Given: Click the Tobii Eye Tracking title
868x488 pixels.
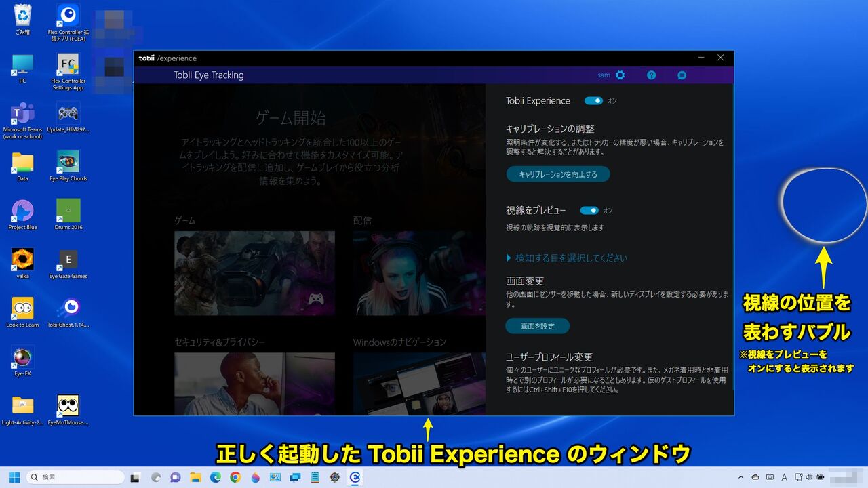Looking at the screenshot, I should [x=209, y=75].
